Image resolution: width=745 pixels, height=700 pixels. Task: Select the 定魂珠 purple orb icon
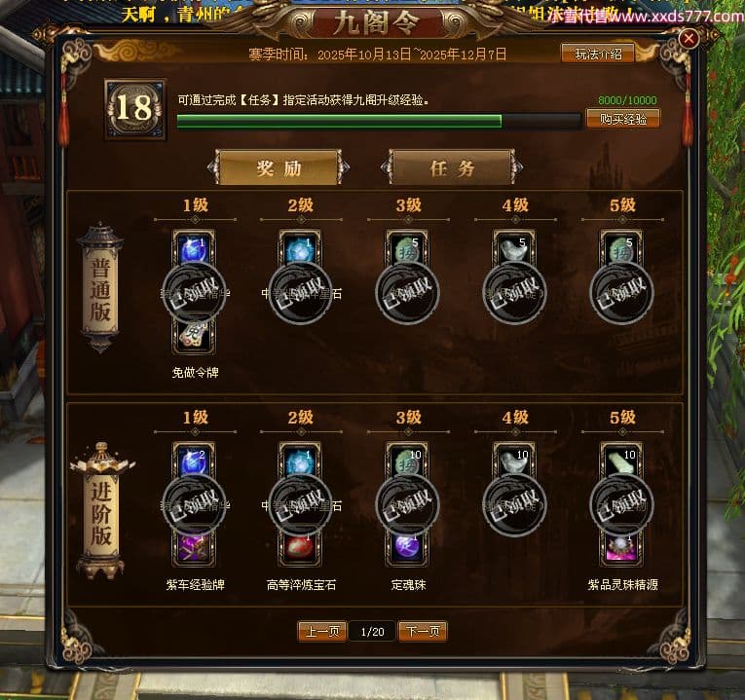pos(407,549)
